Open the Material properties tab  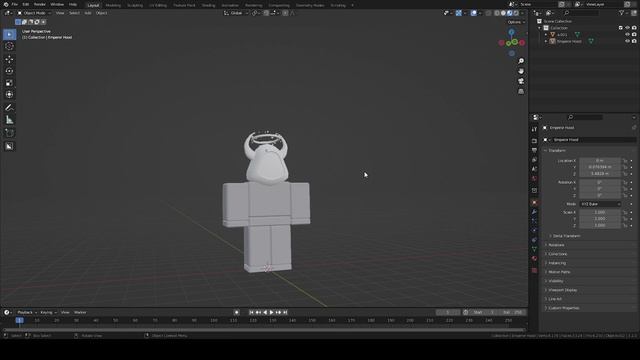point(534,258)
